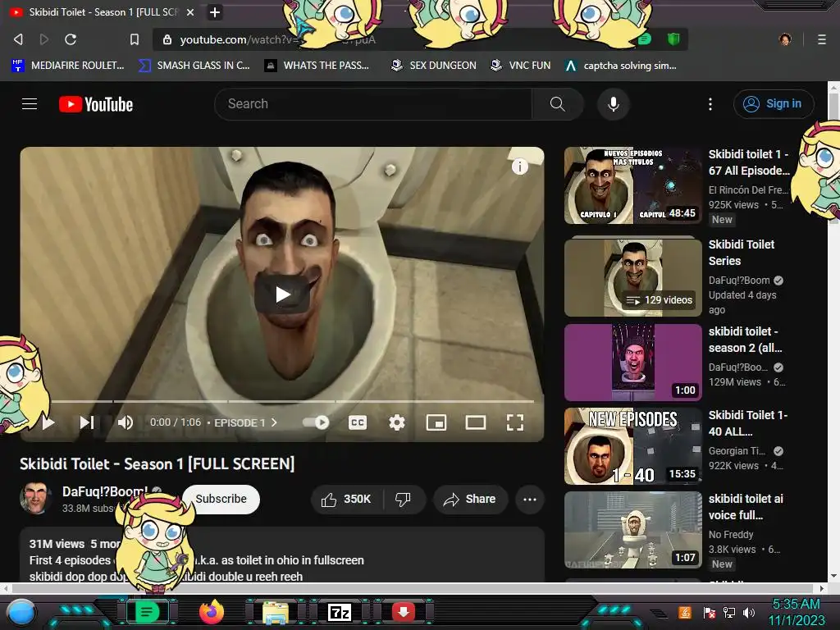Screen dimensions: 840x630
Task: Open Skibidi Toilet Series playlist title
Action: (x=742, y=253)
